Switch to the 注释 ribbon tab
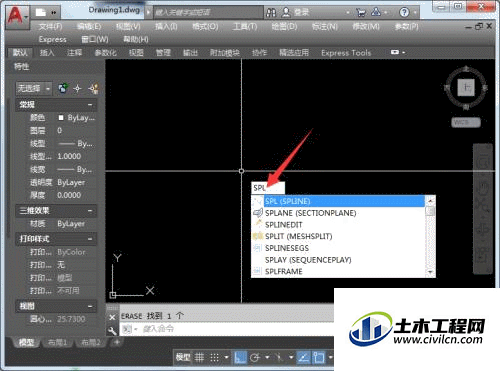Viewport: 500px width, 371px height. pos(74,53)
